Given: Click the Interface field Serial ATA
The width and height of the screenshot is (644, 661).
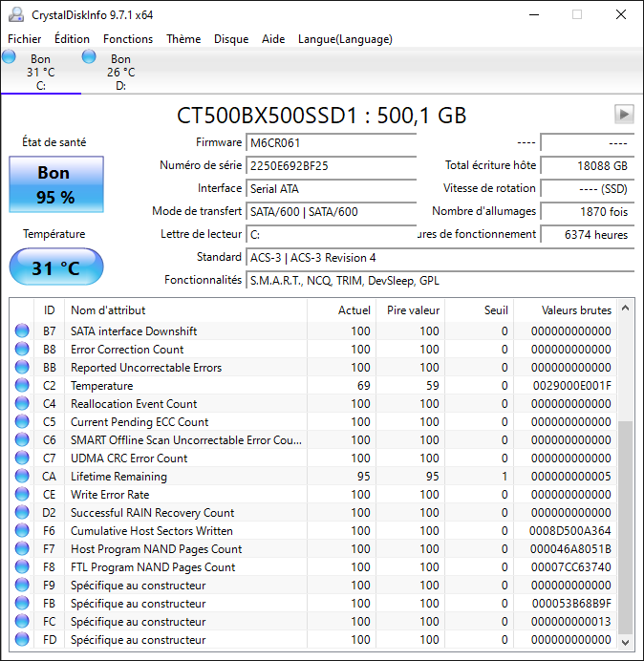Looking at the screenshot, I should [331, 188].
